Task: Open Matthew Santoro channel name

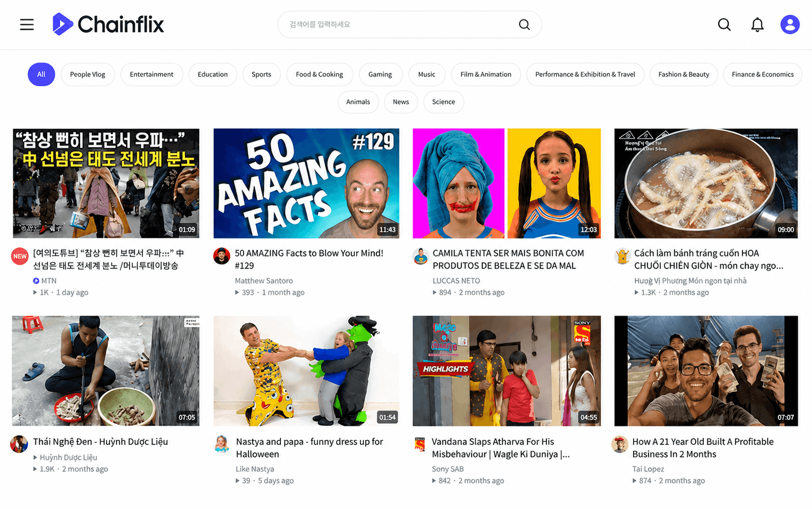Action: (x=263, y=281)
